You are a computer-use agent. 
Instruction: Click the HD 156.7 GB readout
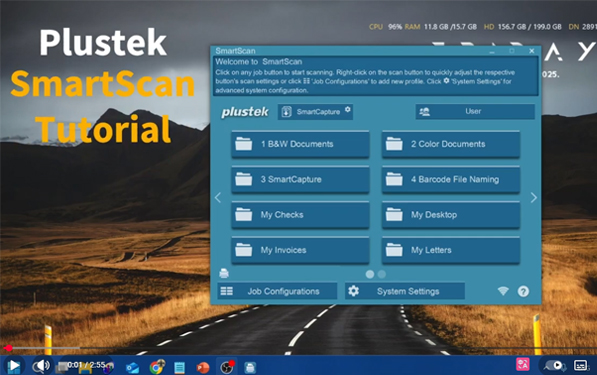pyautogui.click(x=522, y=27)
